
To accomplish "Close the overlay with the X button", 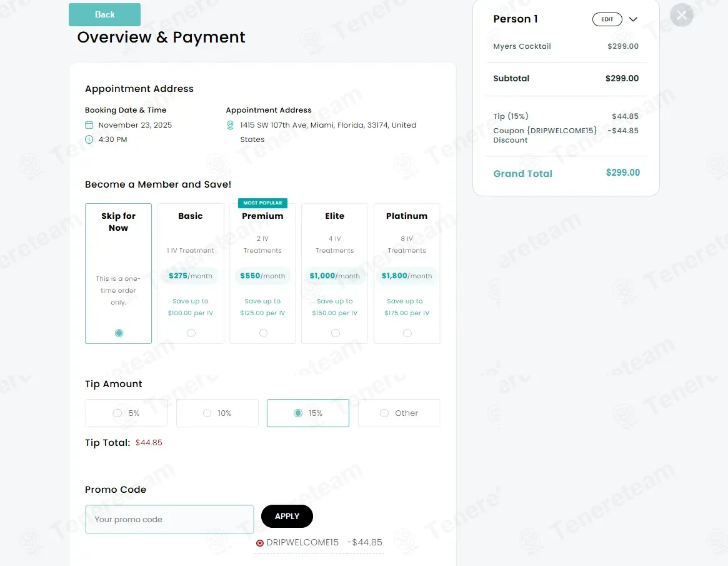I will (x=681, y=15).
